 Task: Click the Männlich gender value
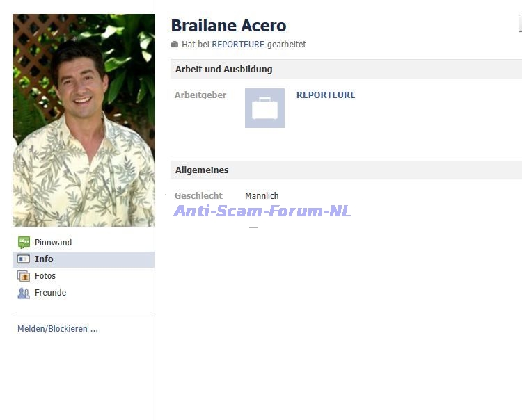pos(262,196)
